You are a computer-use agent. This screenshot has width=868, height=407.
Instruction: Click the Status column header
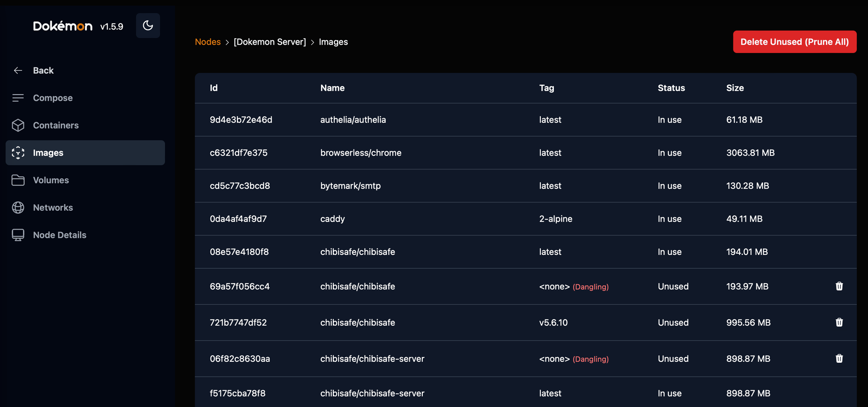671,88
